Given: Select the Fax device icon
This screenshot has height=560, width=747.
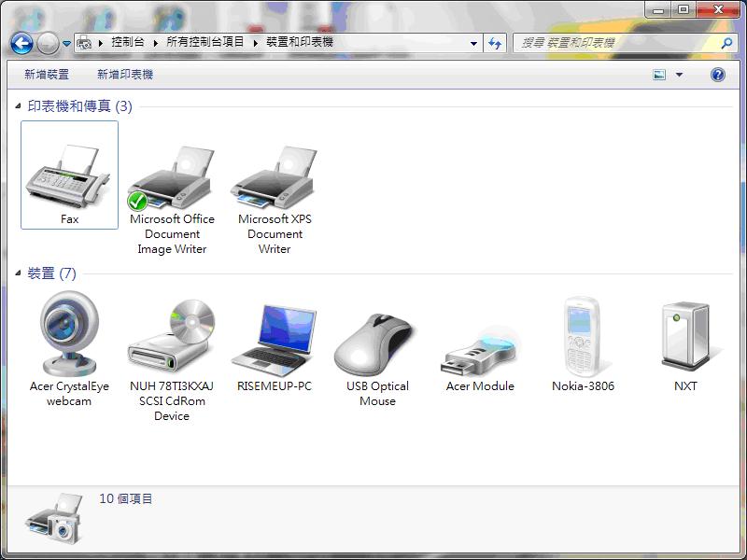Looking at the screenshot, I should 69,175.
